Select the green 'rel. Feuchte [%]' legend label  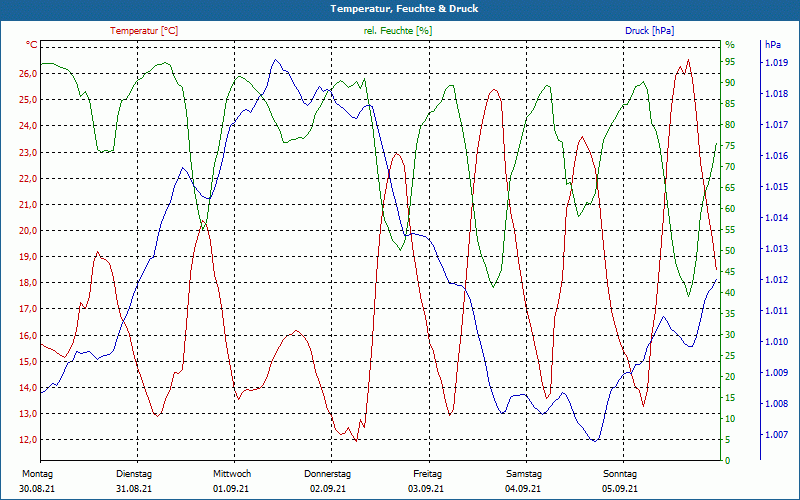(397, 31)
